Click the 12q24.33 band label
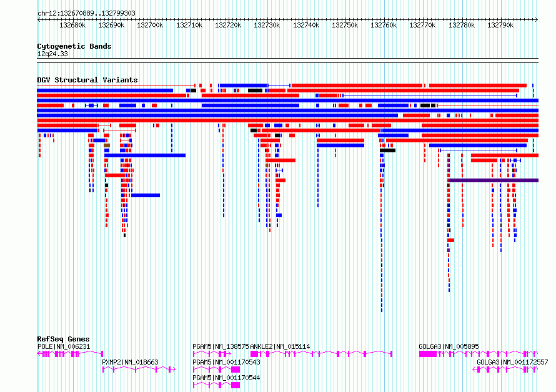The image size is (556, 392). tap(52, 54)
